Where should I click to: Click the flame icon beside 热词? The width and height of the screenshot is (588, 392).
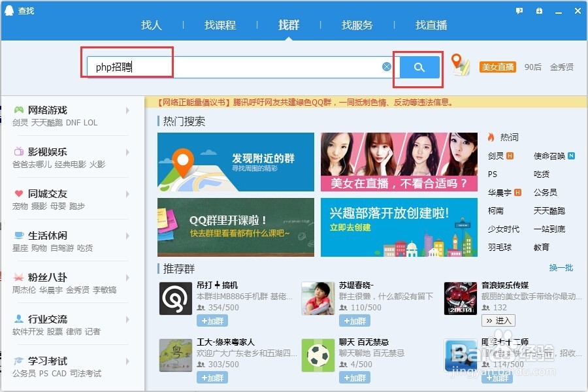(x=491, y=137)
